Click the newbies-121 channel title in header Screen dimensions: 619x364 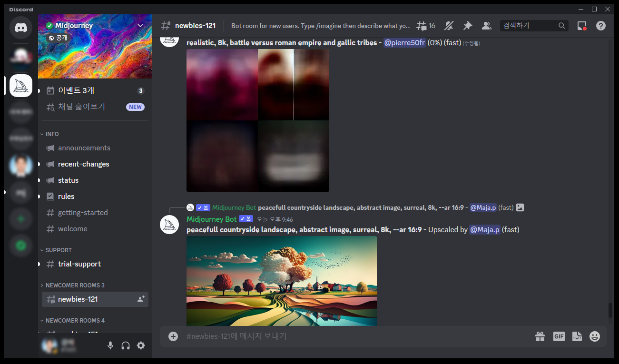pos(195,26)
